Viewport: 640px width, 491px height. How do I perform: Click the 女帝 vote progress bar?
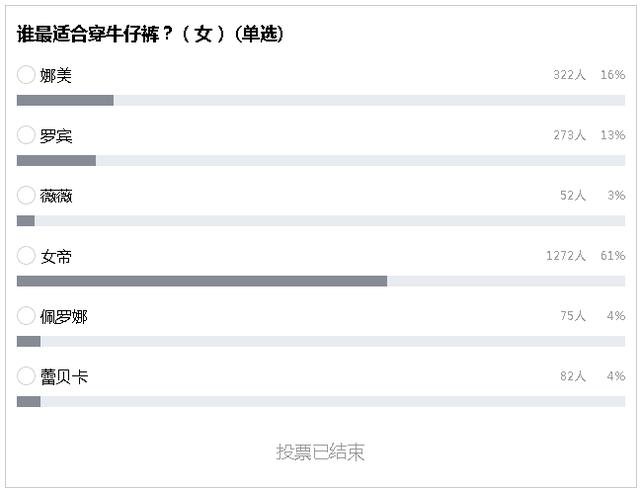320,281
